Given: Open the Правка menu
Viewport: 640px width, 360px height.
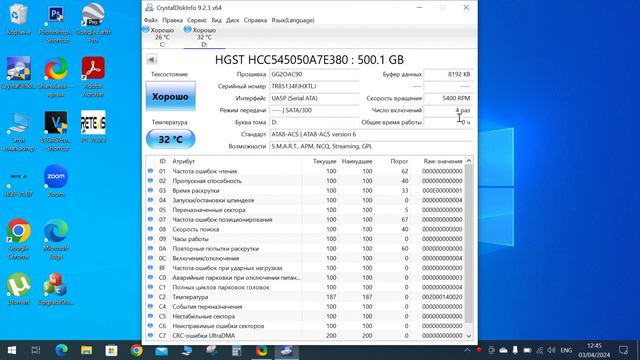Looking at the screenshot, I should tap(172, 20).
